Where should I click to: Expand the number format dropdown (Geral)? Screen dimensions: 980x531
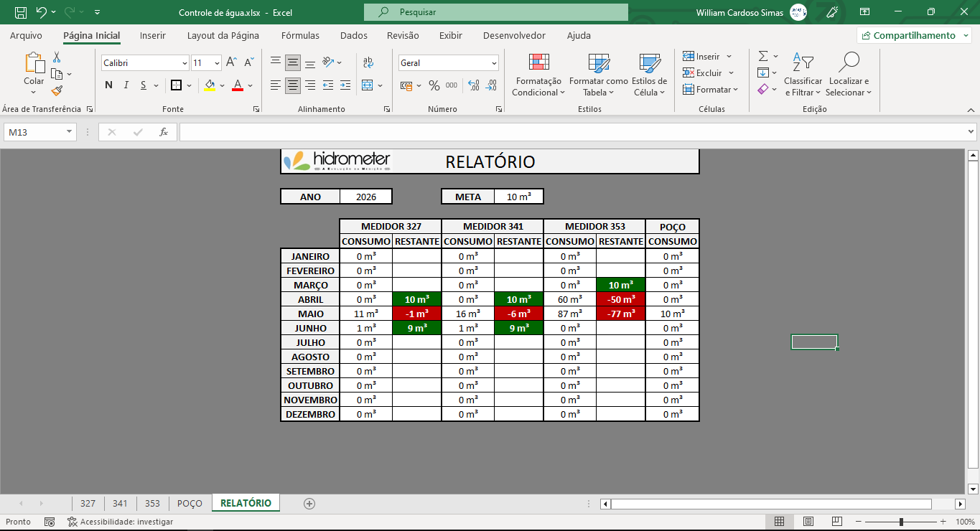coord(494,63)
